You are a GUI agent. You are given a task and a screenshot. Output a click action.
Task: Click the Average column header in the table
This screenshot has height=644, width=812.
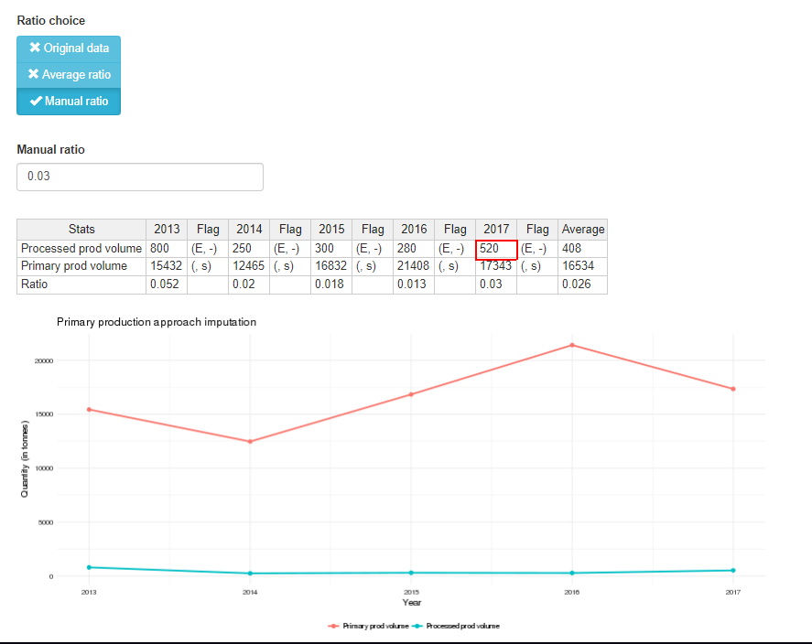click(x=582, y=230)
